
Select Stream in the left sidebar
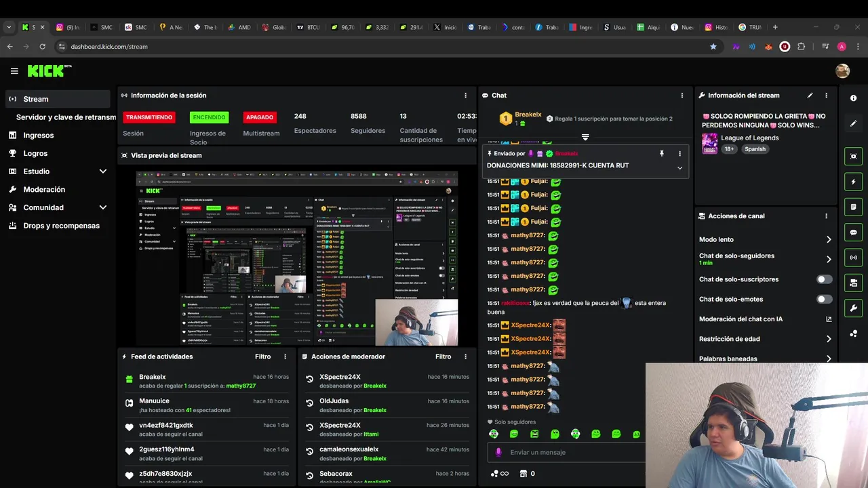pos(58,99)
